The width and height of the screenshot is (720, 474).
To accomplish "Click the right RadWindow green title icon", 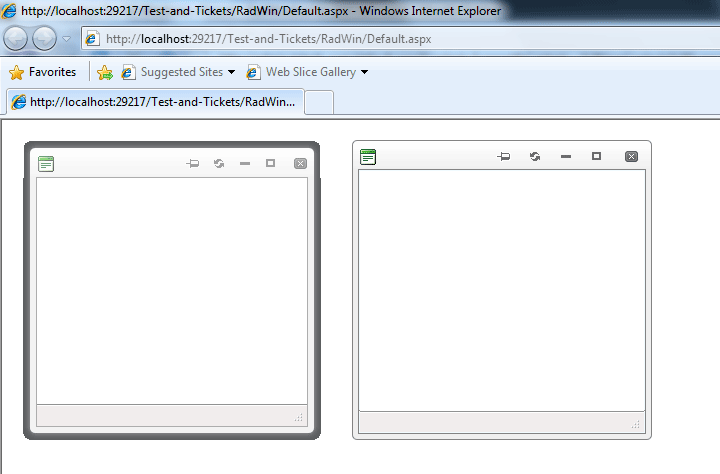I will pyautogui.click(x=368, y=157).
